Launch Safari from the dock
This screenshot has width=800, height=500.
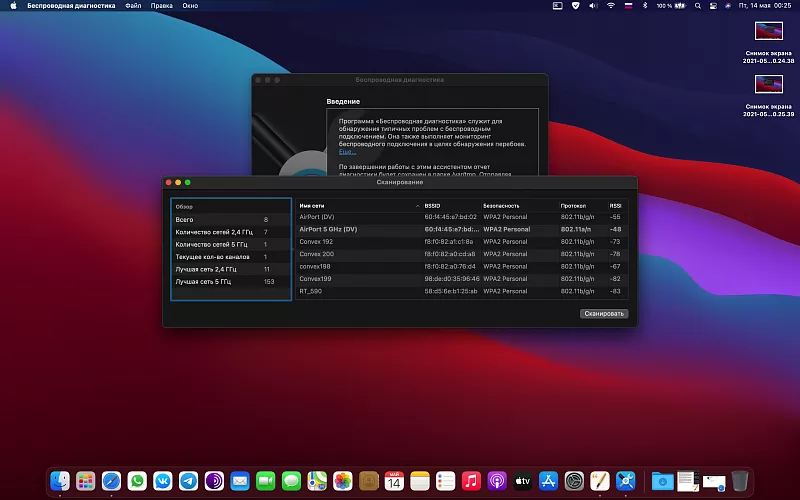(x=112, y=481)
